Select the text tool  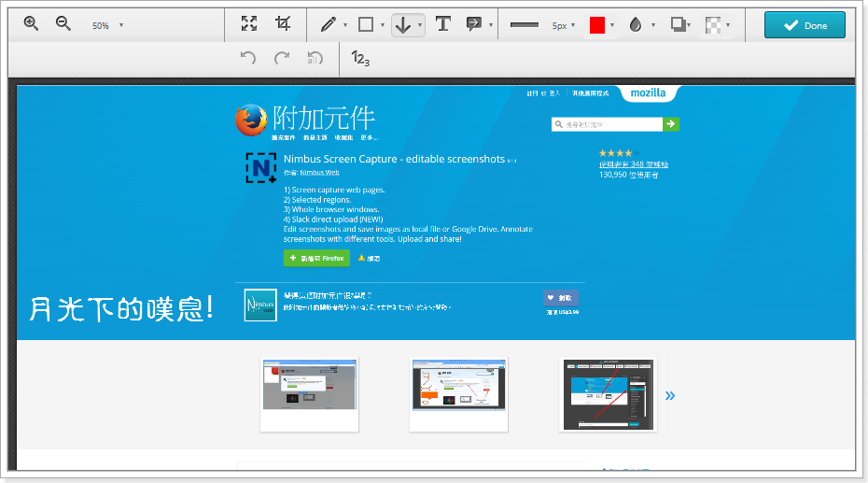[443, 24]
